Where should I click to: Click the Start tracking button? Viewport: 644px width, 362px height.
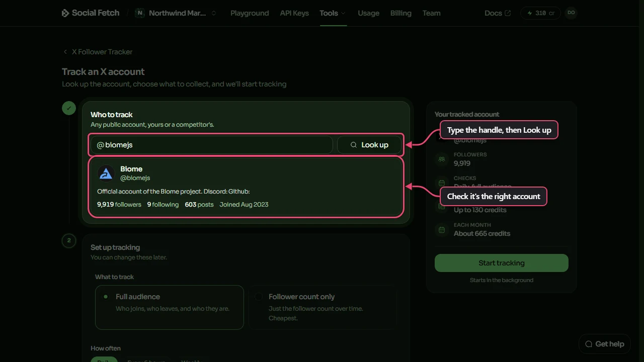(x=502, y=263)
